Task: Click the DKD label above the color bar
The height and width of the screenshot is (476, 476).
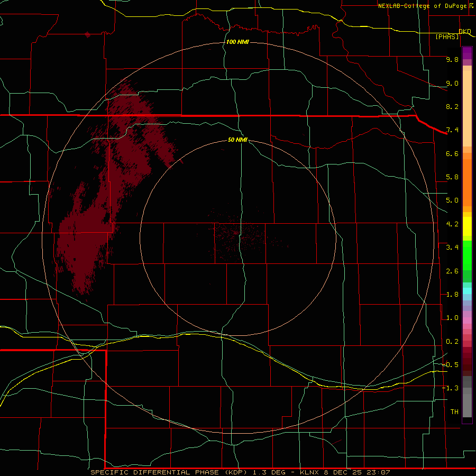Action: (465, 31)
